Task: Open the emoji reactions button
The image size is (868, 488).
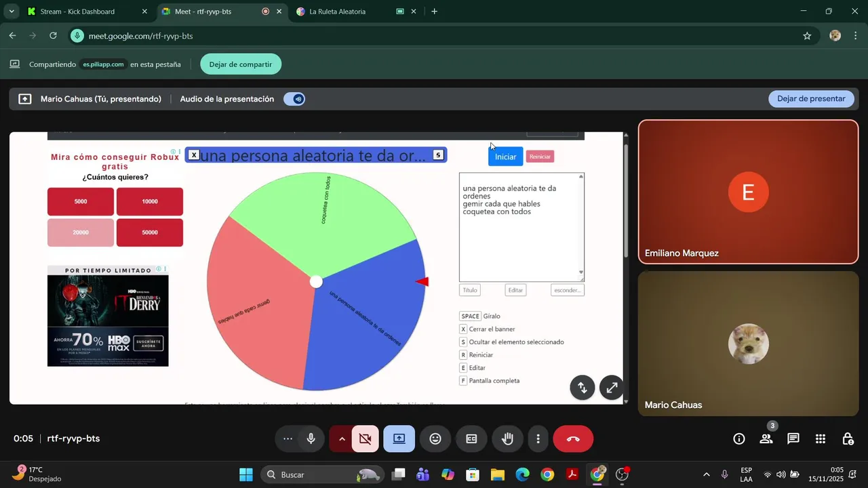Action: pos(435,439)
